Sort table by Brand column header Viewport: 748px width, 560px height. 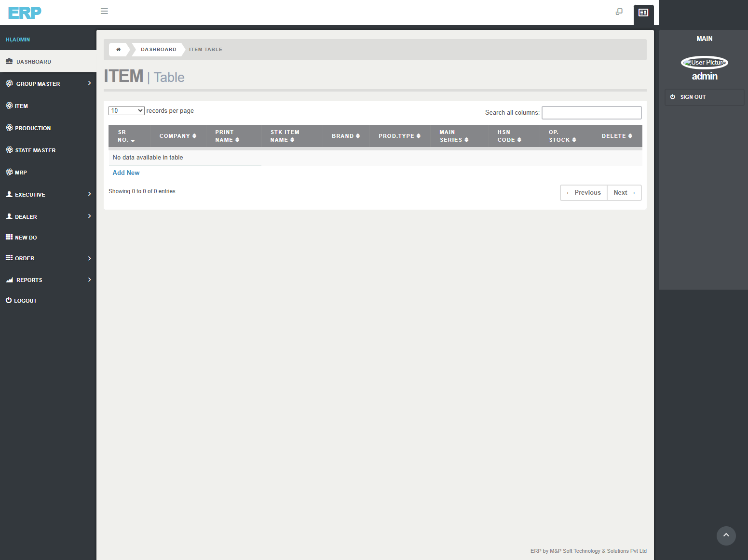coord(345,136)
